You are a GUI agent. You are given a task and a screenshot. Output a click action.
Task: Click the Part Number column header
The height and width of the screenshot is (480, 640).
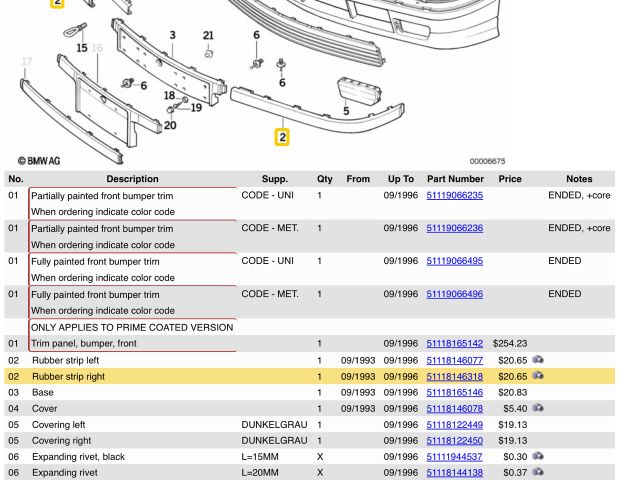point(455,179)
